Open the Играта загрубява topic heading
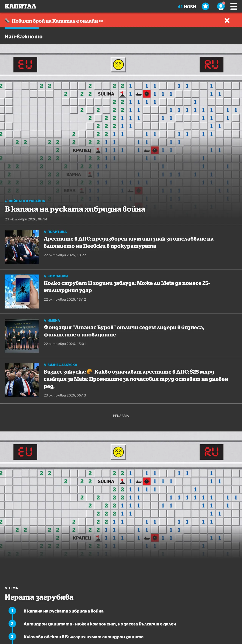Screen dimensions: 242x644 39,597
